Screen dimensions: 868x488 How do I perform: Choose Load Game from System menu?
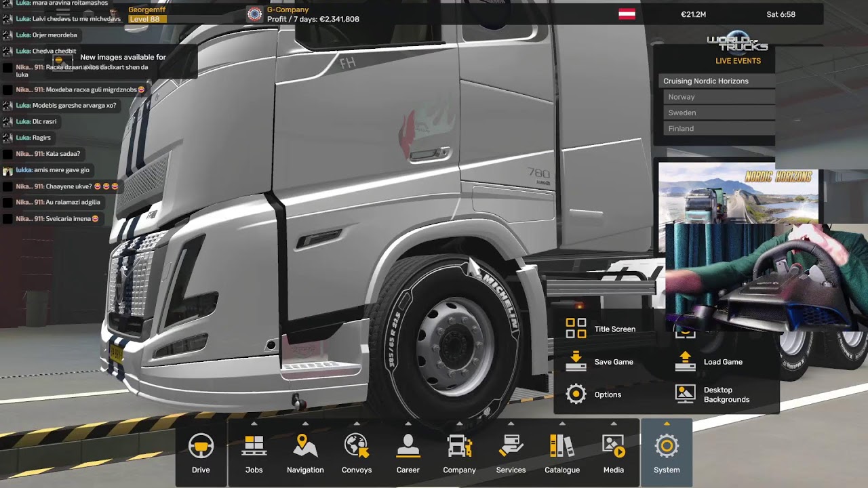[x=723, y=362]
